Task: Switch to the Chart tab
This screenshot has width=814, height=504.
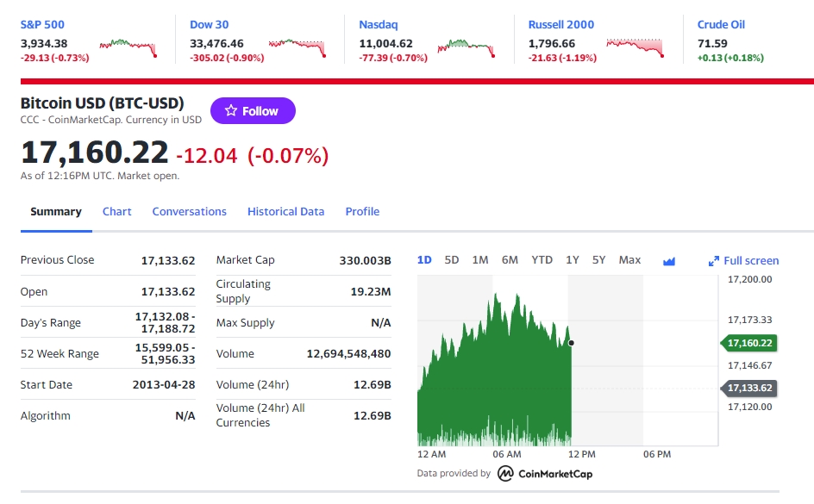Action: click(116, 212)
